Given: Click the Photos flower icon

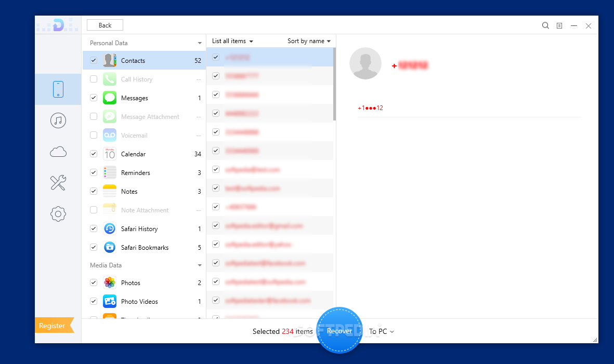Looking at the screenshot, I should 110,282.
